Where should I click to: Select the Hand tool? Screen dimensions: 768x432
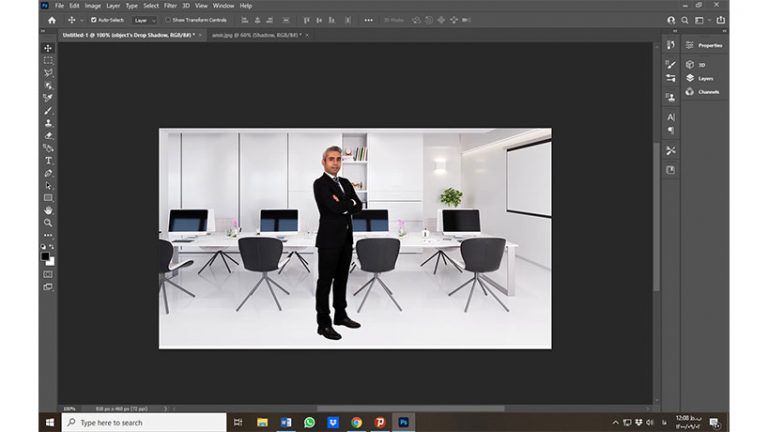[48, 211]
